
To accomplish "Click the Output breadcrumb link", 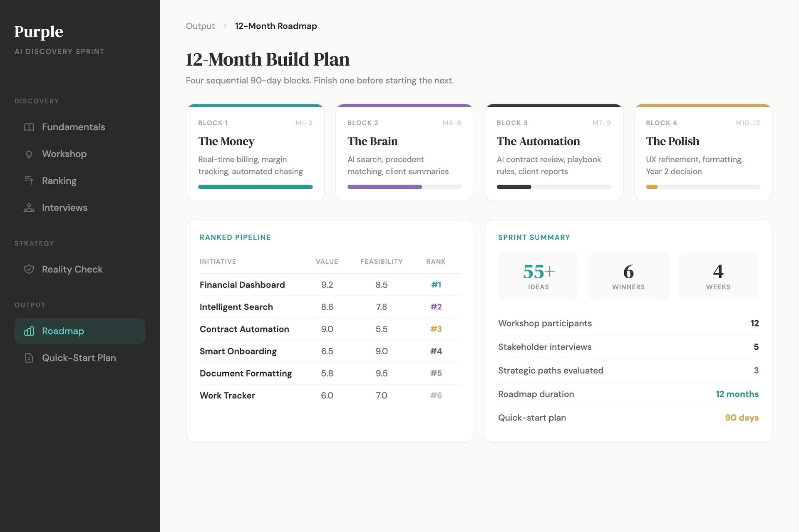I will pos(200,26).
